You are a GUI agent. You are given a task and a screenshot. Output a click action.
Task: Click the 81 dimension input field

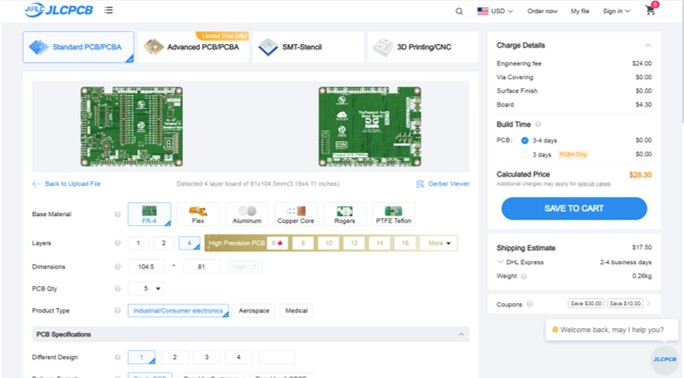[202, 266]
